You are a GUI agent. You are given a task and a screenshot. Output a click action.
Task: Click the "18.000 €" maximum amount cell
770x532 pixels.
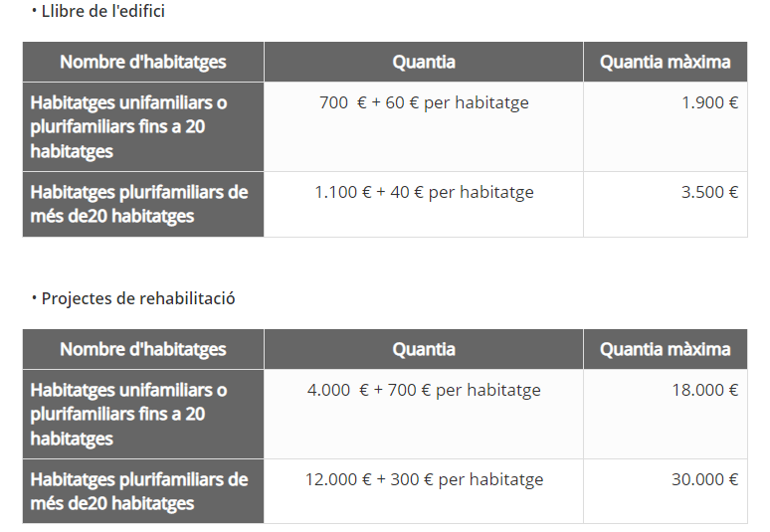point(704,390)
